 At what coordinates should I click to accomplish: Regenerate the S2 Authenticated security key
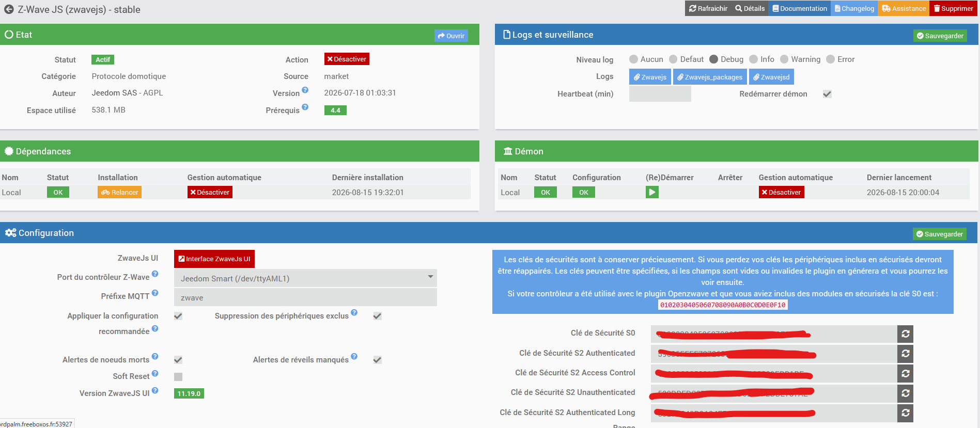coord(906,354)
